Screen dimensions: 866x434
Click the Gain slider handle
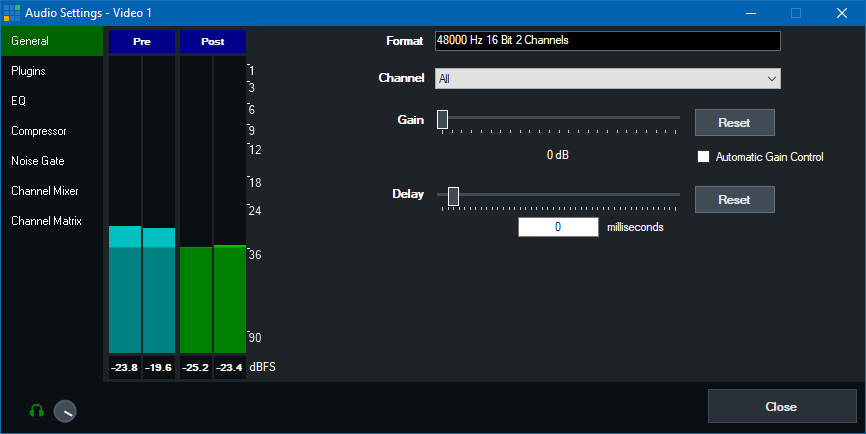442,119
